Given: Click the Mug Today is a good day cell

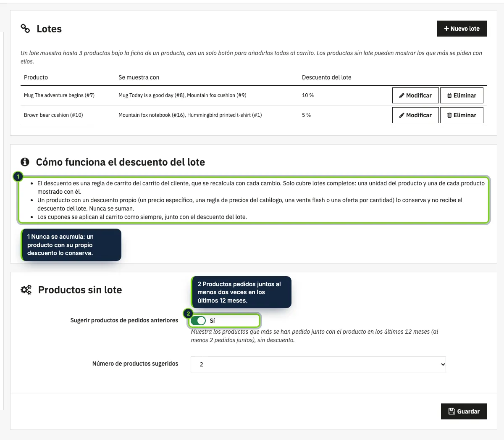Looking at the screenshot, I should (x=182, y=95).
